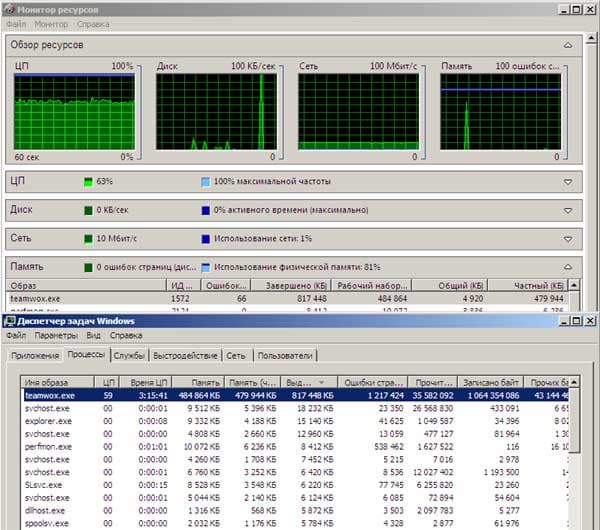Click the ЦП usage graph
This screenshot has height=530, width=600.
(x=74, y=112)
